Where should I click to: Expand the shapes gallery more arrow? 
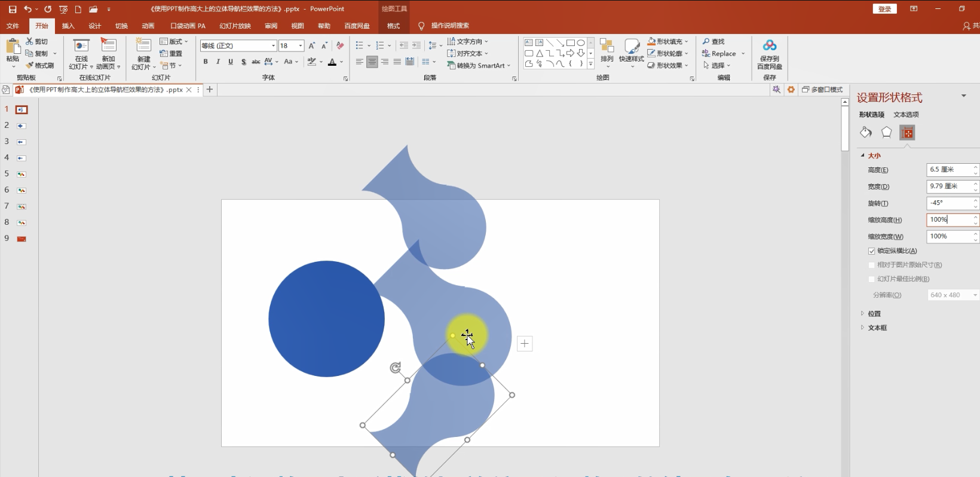tap(591, 64)
